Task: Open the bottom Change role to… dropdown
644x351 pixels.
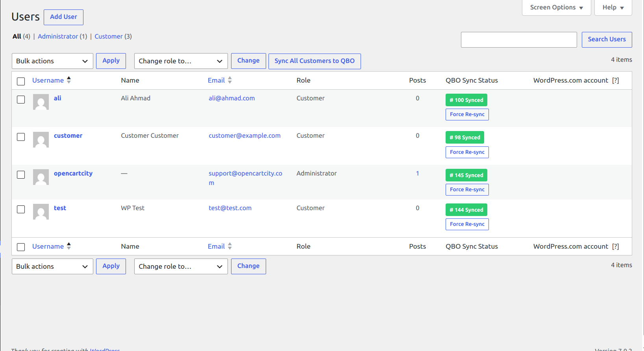Action: click(181, 266)
